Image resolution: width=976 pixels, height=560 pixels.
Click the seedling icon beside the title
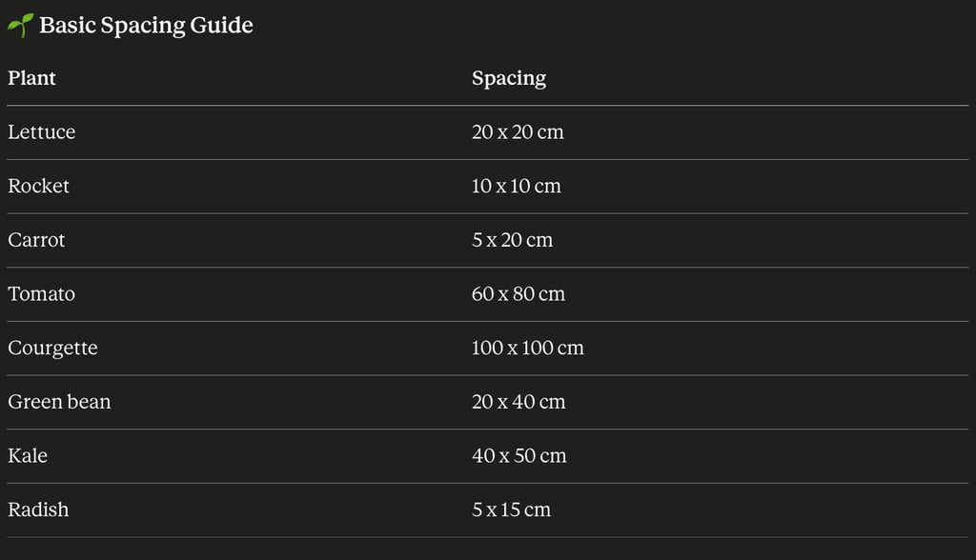pos(20,26)
